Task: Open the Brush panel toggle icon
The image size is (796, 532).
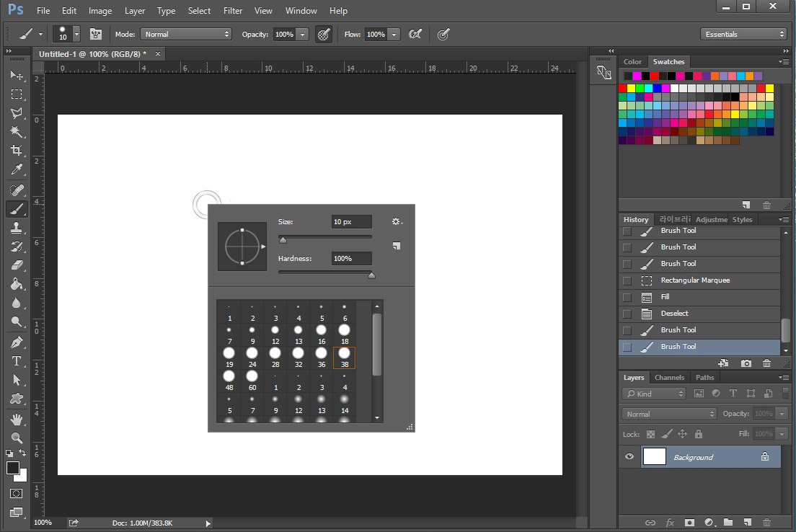Action: click(95, 34)
